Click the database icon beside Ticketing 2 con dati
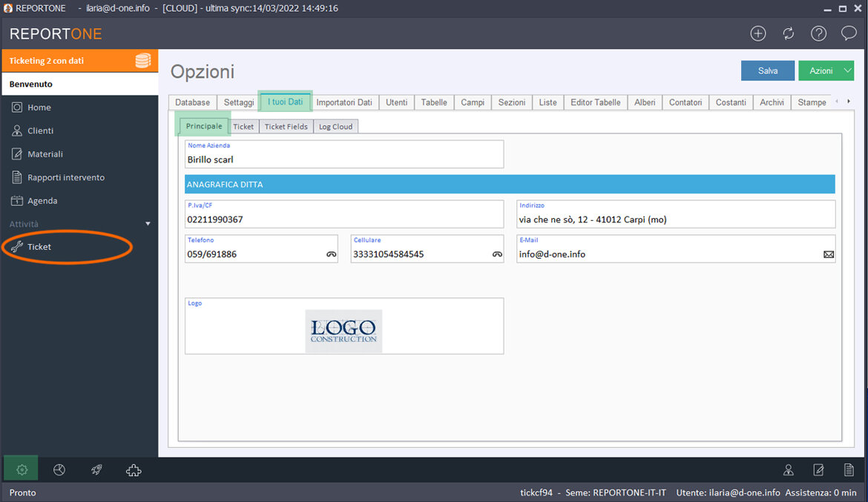The width and height of the screenshot is (868, 502). point(142,61)
